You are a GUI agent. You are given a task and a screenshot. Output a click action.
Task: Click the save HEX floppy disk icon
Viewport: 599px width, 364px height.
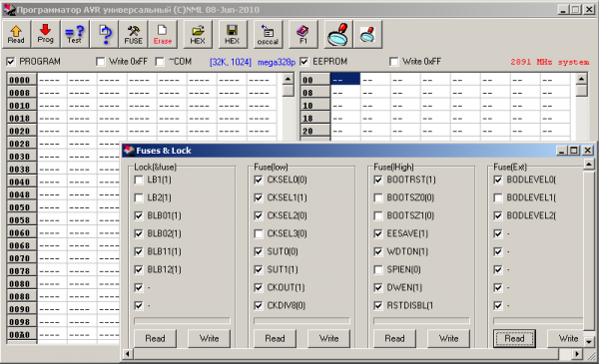(233, 34)
